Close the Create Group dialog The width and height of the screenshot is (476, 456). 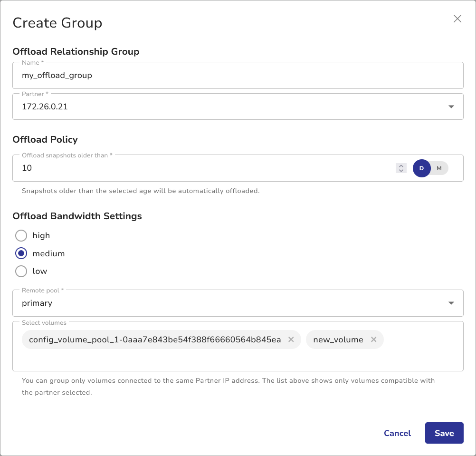click(457, 19)
